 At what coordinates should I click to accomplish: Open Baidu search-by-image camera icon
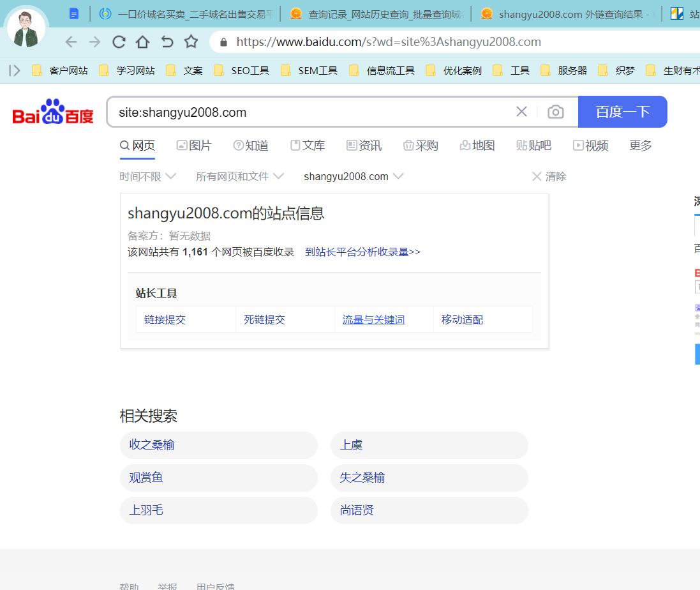pos(555,112)
